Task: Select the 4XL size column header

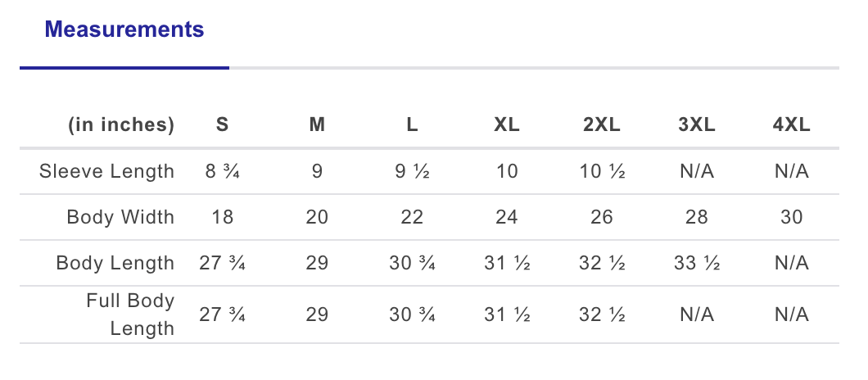Action: [792, 125]
